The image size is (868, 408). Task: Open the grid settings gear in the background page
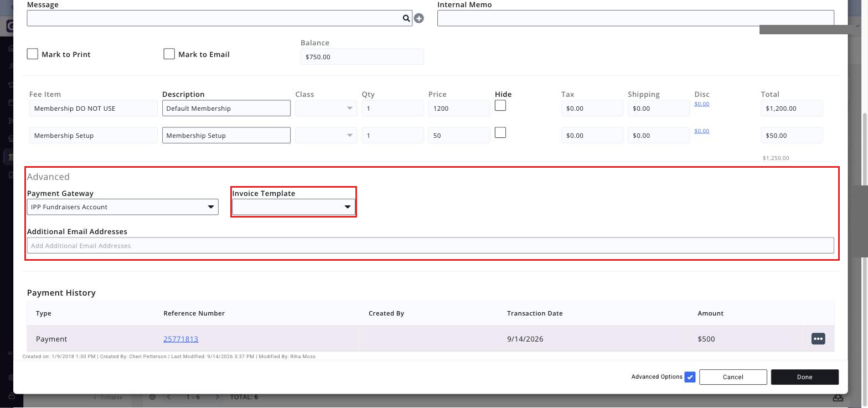click(x=153, y=397)
